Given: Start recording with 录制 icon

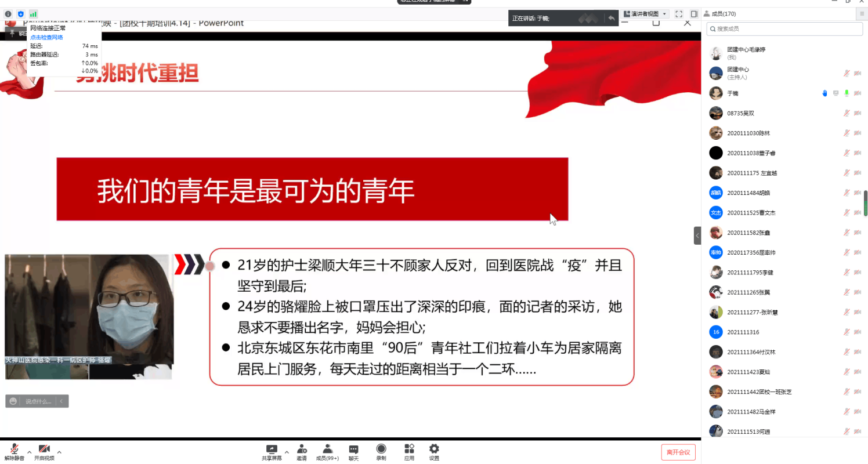Looking at the screenshot, I should pos(381,451).
